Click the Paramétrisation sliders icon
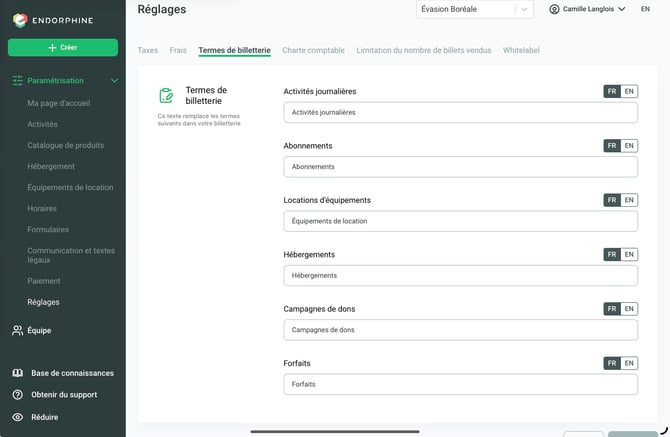Viewport: 670px width, 437px height. coord(18,80)
